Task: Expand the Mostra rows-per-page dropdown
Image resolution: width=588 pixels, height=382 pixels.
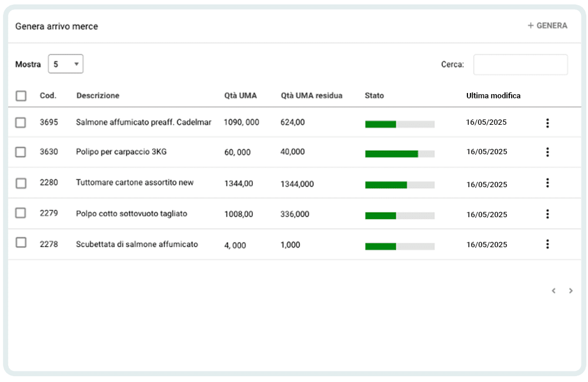Action: tap(65, 64)
